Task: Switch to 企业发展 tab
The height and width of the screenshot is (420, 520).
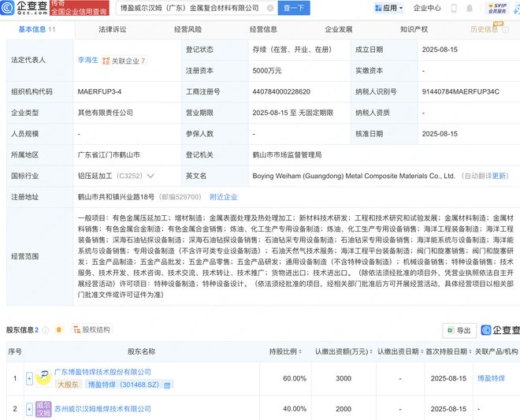Action: click(339, 29)
